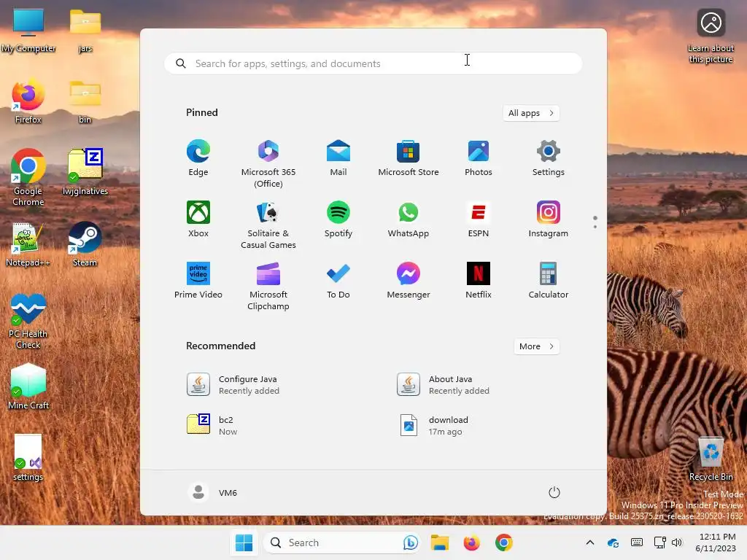Viewport: 747px width, 560px height.
Task: Click the power button icon
Action: pyautogui.click(x=554, y=492)
